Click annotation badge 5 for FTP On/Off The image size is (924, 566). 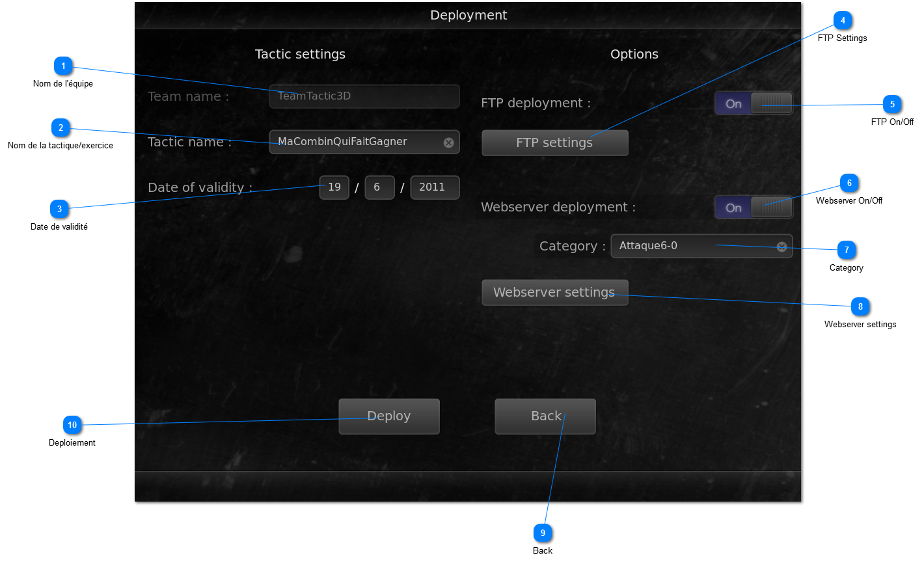[x=892, y=104]
